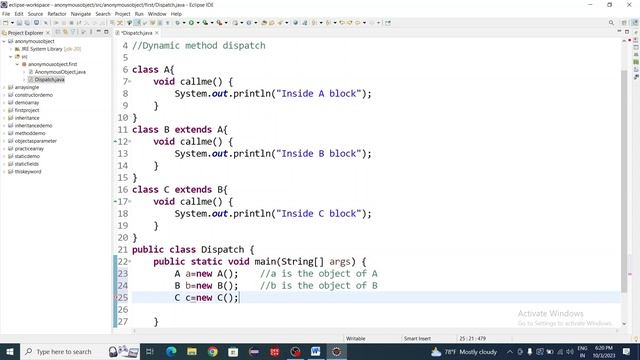The width and height of the screenshot is (640, 360).
Task: Click the Smart Insert status entry
Action: (417, 338)
